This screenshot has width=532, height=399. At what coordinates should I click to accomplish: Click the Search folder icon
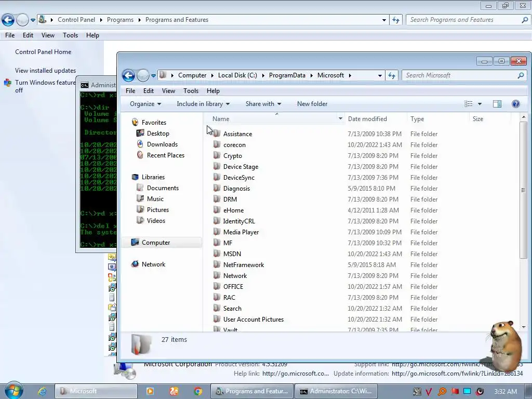click(x=217, y=308)
